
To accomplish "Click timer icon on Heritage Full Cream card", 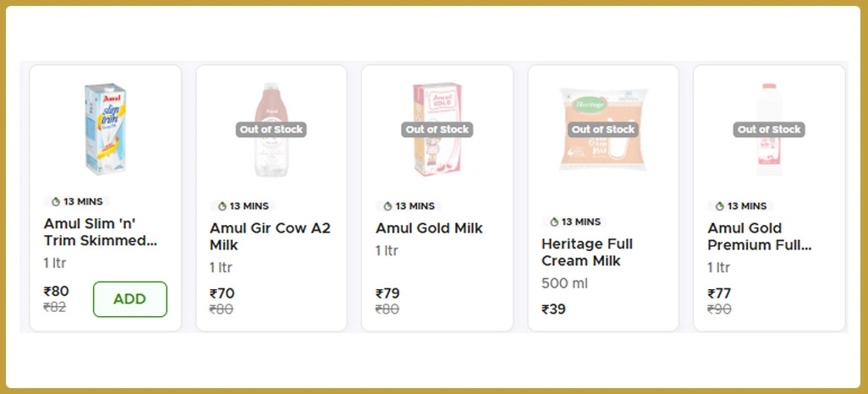I will click(554, 222).
